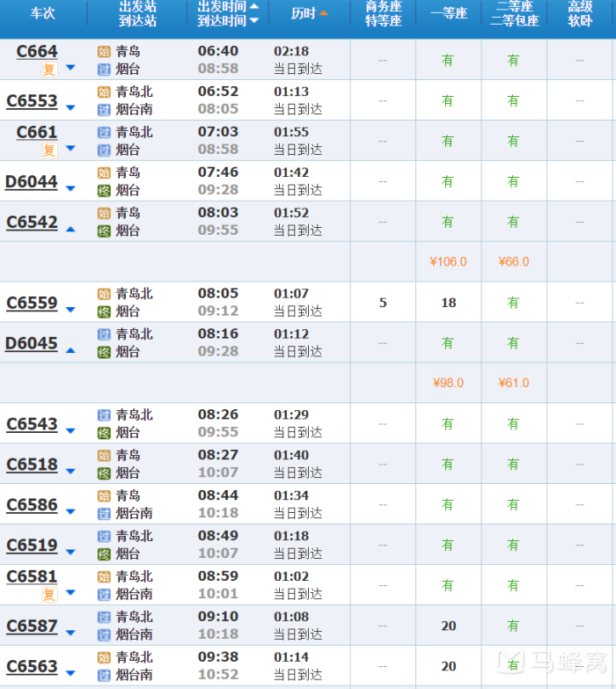Screen dimensions: 616x689
Task: Click the 始 origin icon for train C6559
Action: click(x=104, y=294)
